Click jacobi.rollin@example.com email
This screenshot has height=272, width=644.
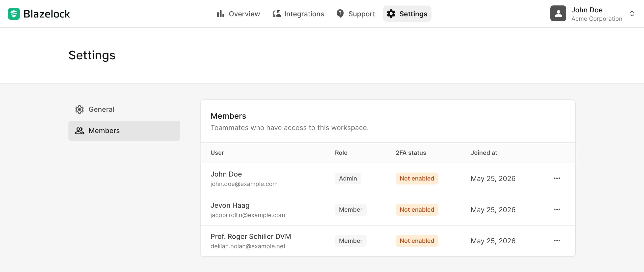point(247,215)
